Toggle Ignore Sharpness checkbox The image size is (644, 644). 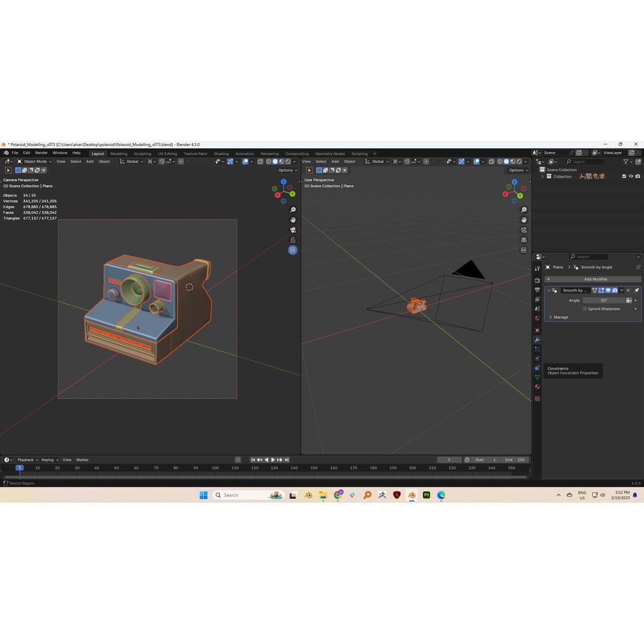585,309
